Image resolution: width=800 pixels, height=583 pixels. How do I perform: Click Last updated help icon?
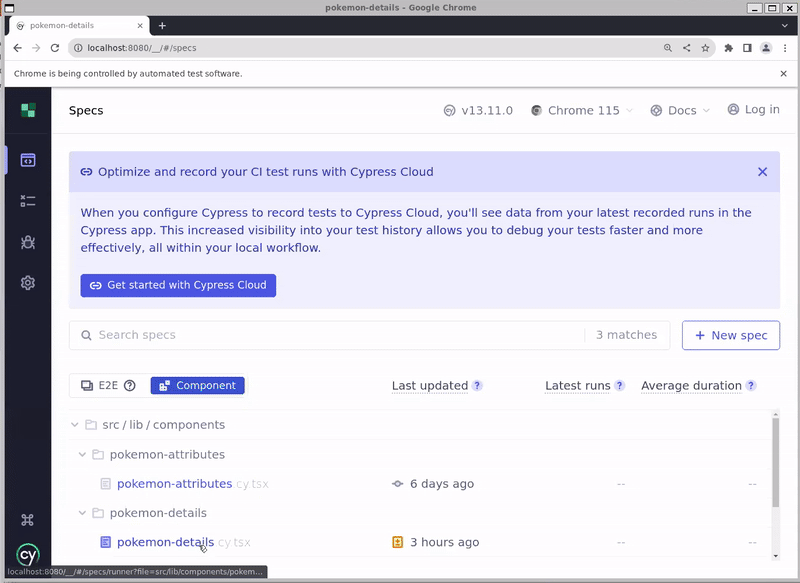pyautogui.click(x=477, y=386)
